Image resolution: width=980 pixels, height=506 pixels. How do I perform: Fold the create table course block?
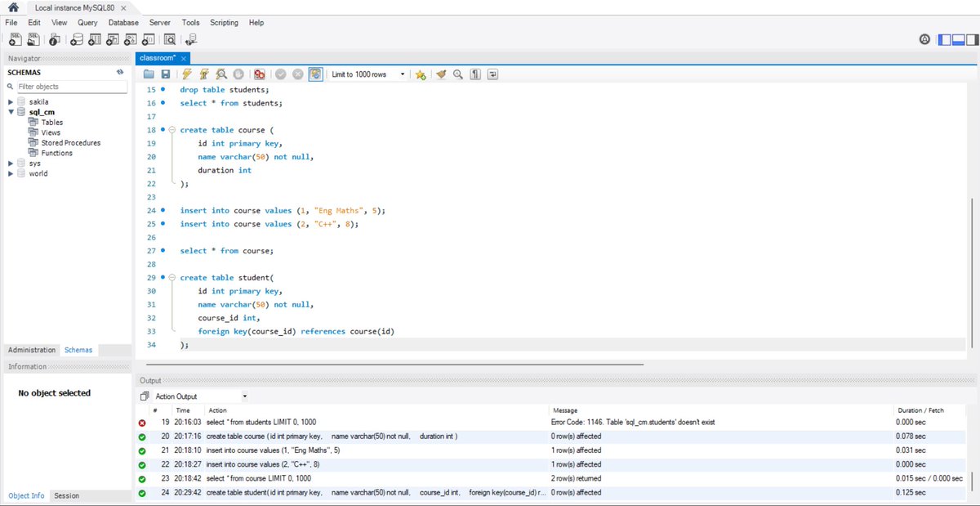coord(171,130)
